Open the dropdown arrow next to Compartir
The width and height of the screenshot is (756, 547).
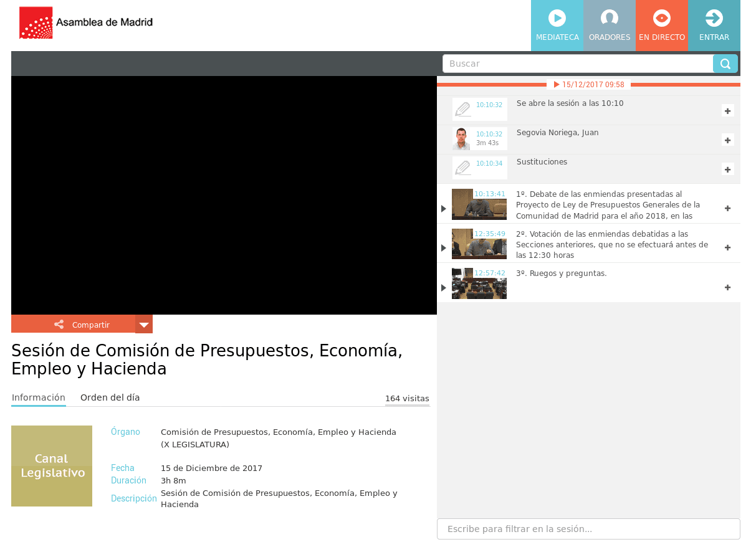coord(144,325)
